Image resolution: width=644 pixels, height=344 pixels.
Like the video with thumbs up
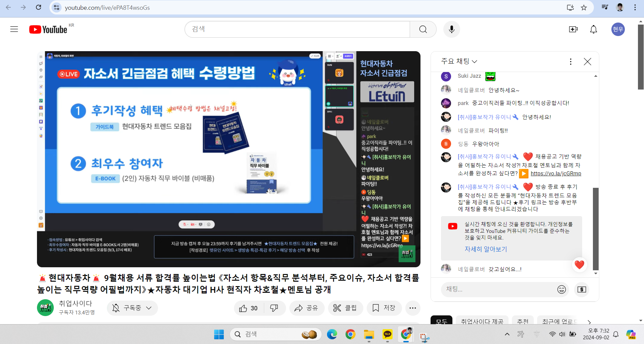pos(249,308)
